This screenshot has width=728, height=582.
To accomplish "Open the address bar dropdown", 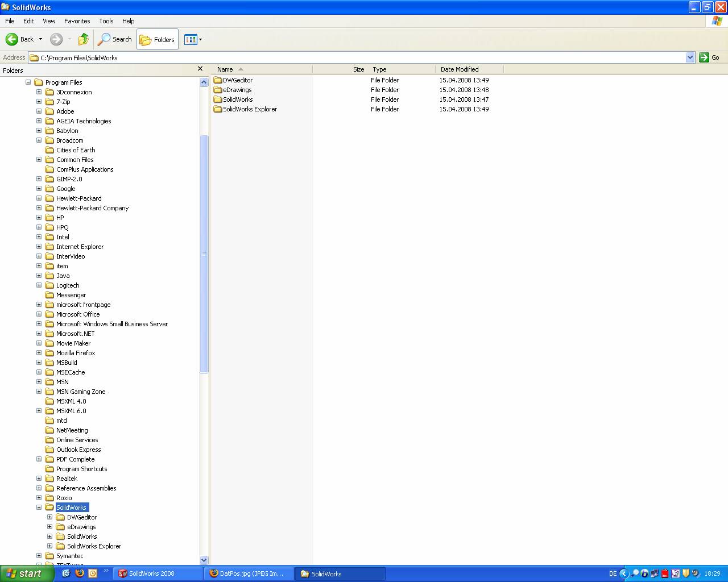I will tap(690, 57).
